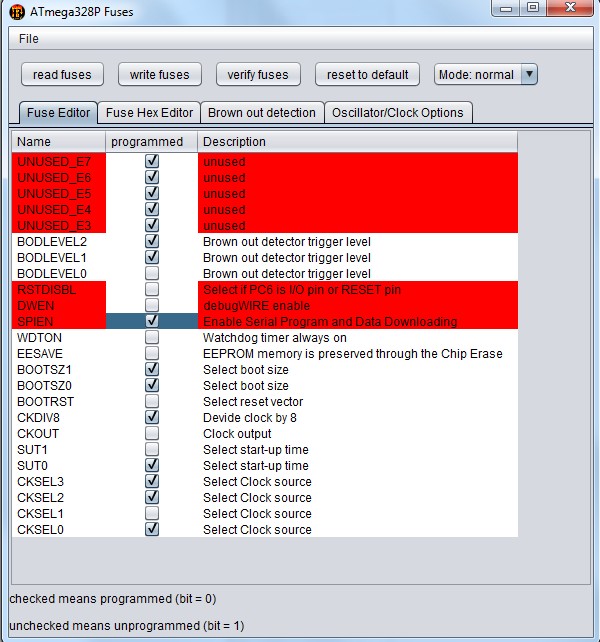
Task: Enable the CKOUT clock output checkbox
Action: (152, 433)
